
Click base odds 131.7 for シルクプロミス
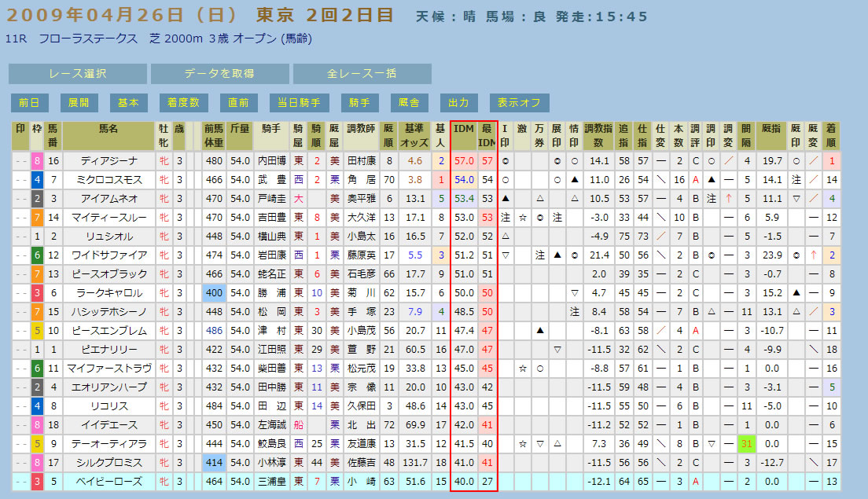point(414,463)
